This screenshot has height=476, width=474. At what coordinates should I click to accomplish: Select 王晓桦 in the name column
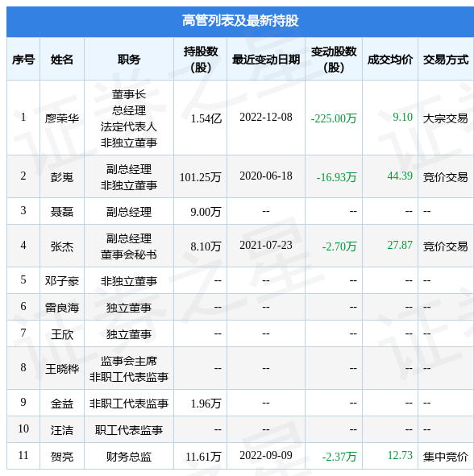pos(62,369)
